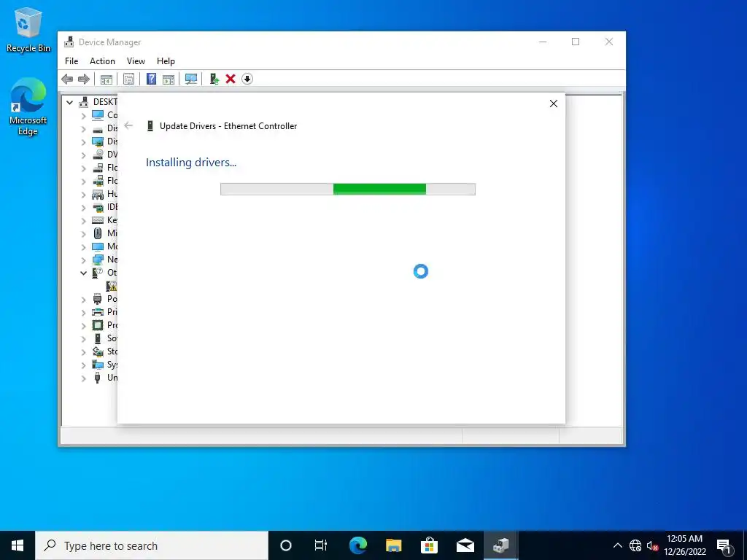Expand the Ports 'Po' node
This screenshot has height=560, width=747.
click(83, 299)
